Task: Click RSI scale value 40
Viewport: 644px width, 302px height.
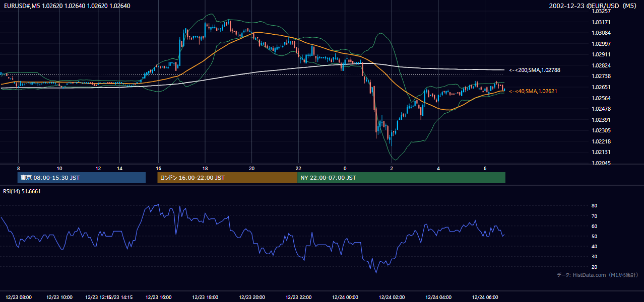Action: click(x=594, y=246)
